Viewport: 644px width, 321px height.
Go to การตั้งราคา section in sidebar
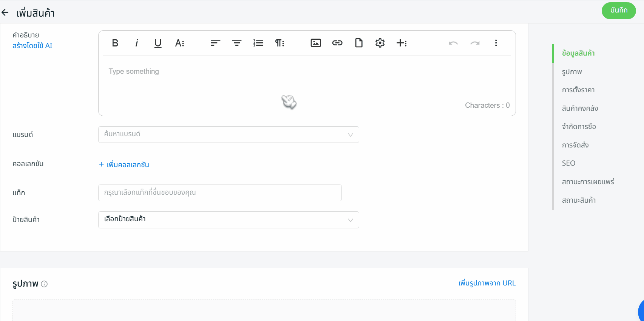578,90
